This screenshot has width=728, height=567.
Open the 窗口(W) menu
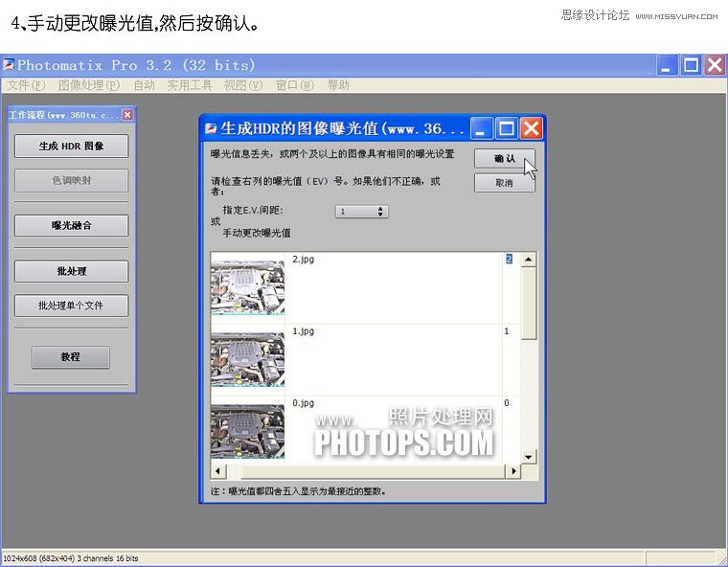click(295, 85)
